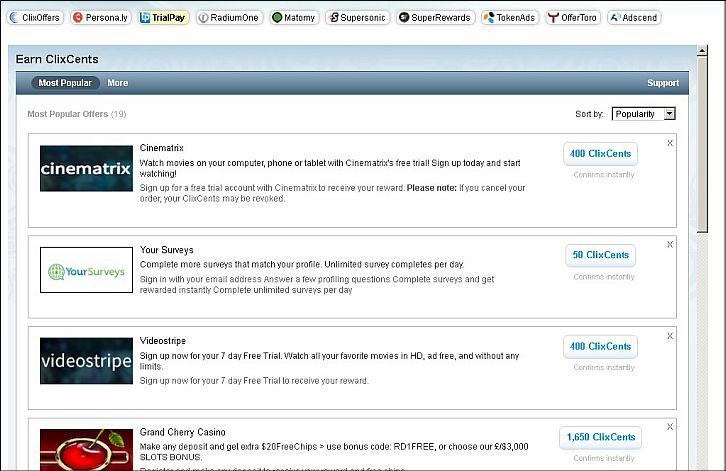The width and height of the screenshot is (726, 471).
Task: Click the Cinematrix offer title
Action: [x=162, y=148]
